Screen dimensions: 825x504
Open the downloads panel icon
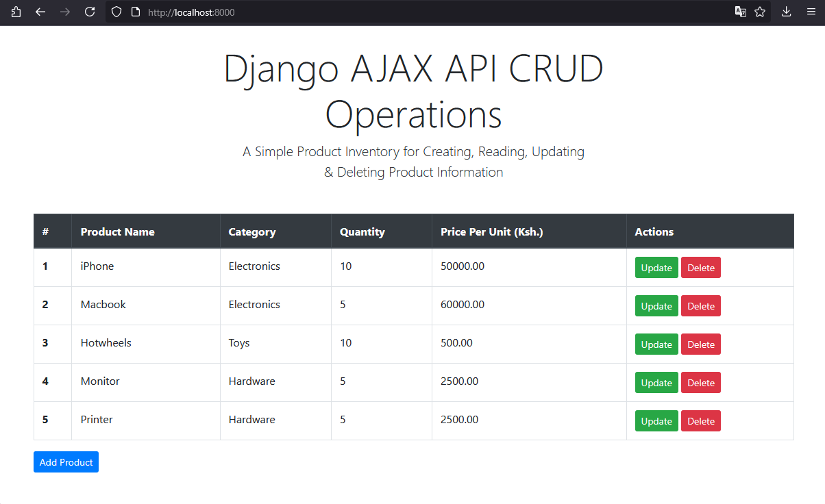(787, 12)
